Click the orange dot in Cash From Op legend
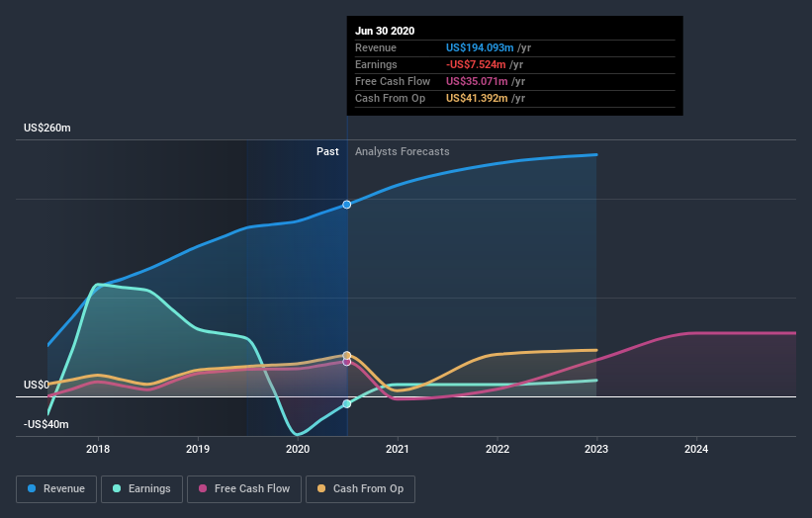 [321, 488]
